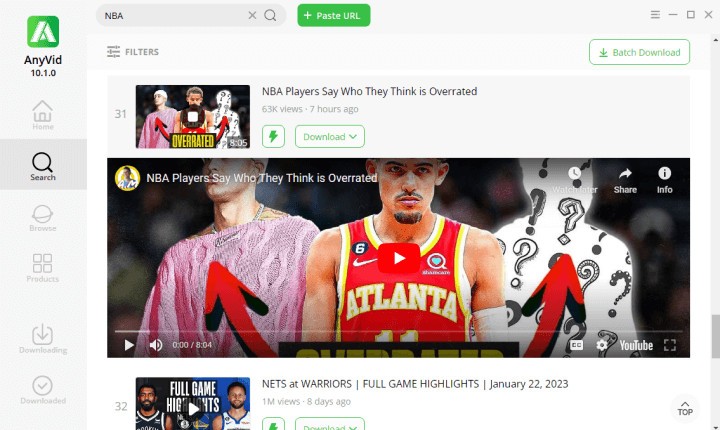The width and height of the screenshot is (720, 430).
Task: Go to the Downloading list
Action: [x=42, y=339]
